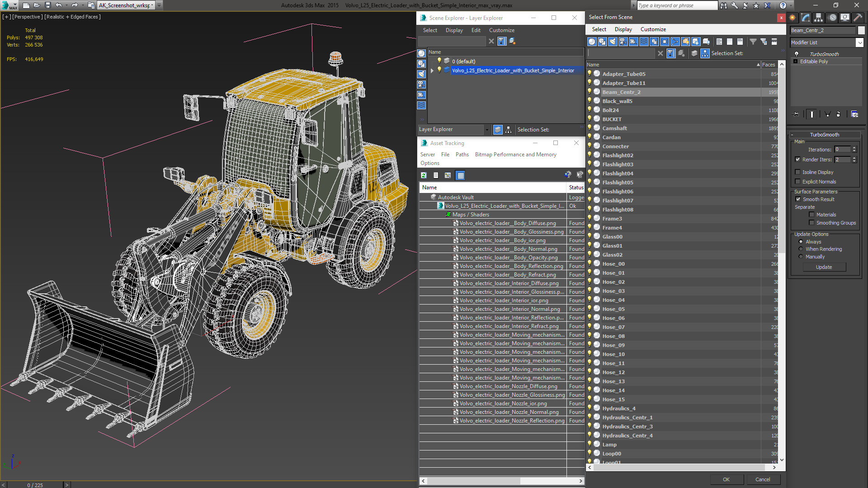Toggle Display Lights filter in Scene Explorer sidebar
The width and height of the screenshot is (868, 488).
(x=421, y=74)
